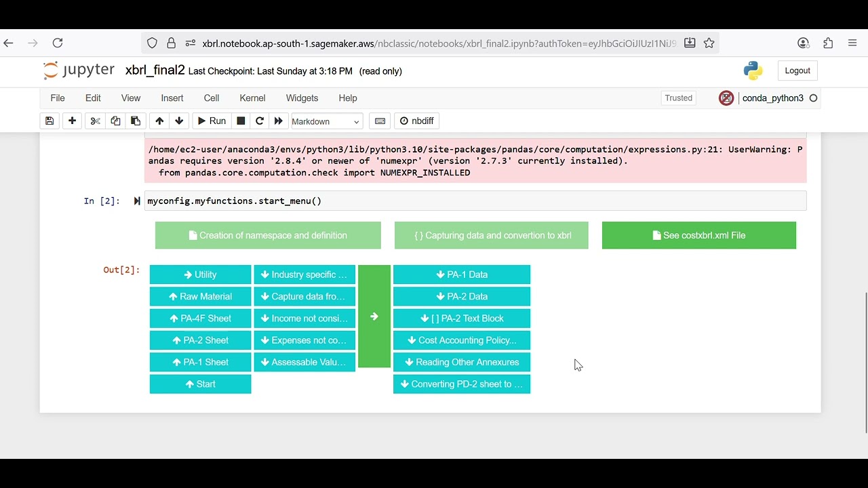Image resolution: width=868 pixels, height=488 pixels.
Task: Move selected cell up arrow
Action: (x=159, y=121)
